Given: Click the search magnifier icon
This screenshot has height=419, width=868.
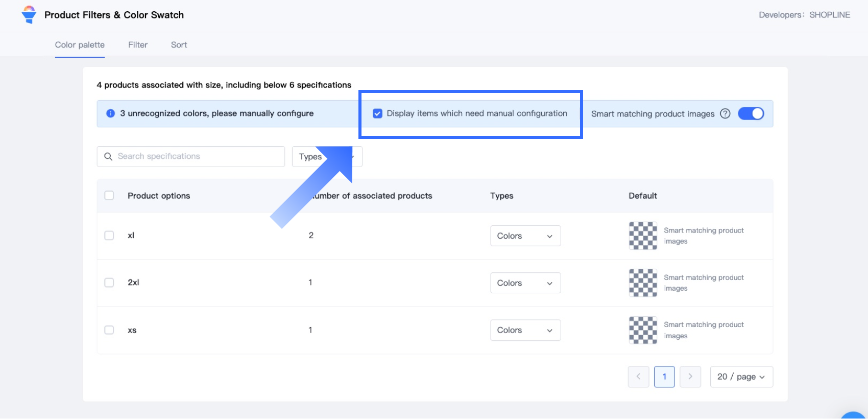Looking at the screenshot, I should [x=108, y=156].
